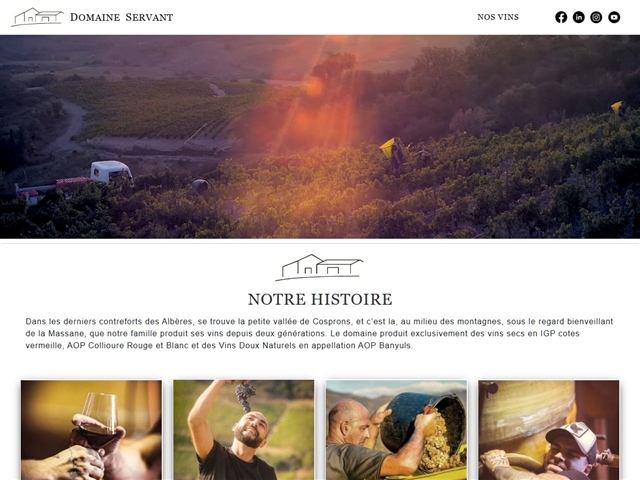Open the photo of the man pouring a grape bucket
This screenshot has width=640, height=480.
[396, 430]
